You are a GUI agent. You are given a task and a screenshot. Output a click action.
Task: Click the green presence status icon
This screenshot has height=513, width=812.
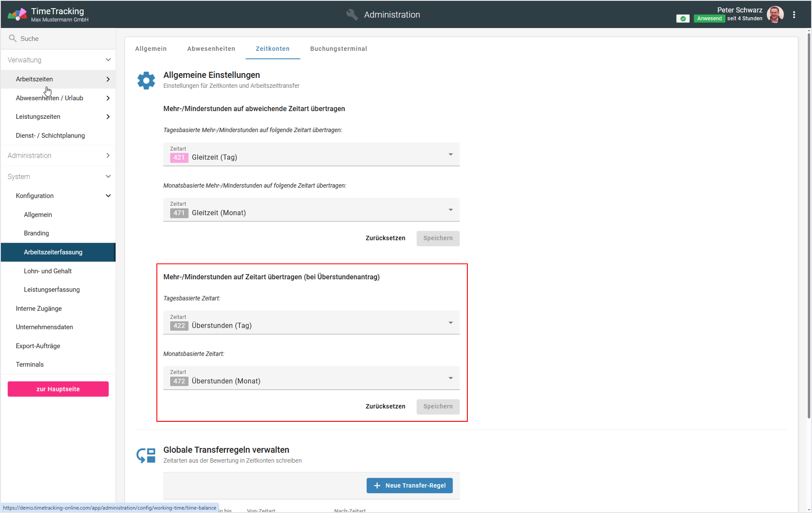point(683,19)
